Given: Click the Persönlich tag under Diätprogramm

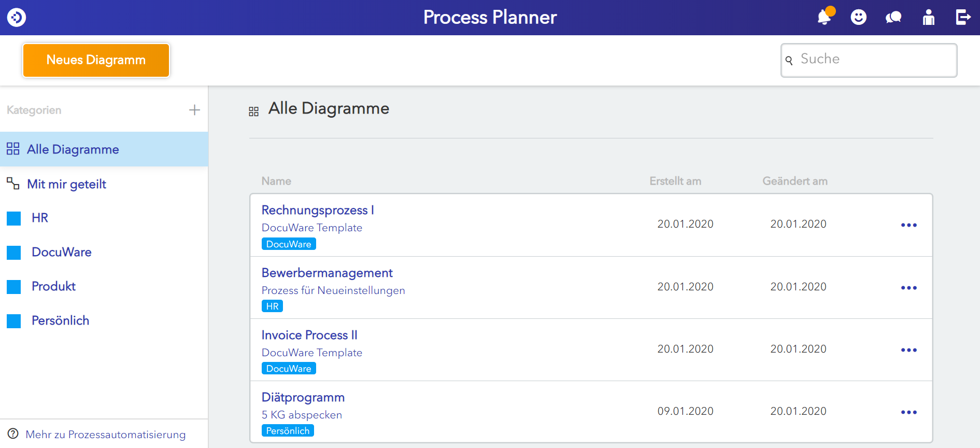Looking at the screenshot, I should coord(288,431).
